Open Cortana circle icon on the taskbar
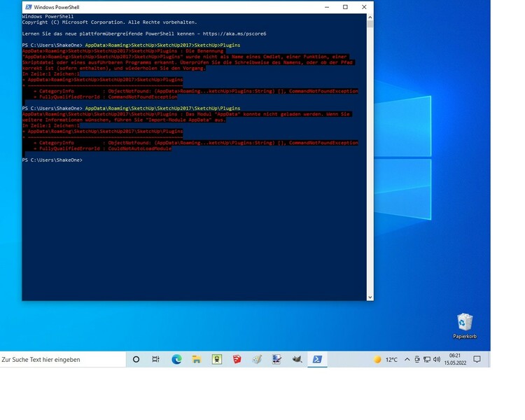 click(x=136, y=359)
